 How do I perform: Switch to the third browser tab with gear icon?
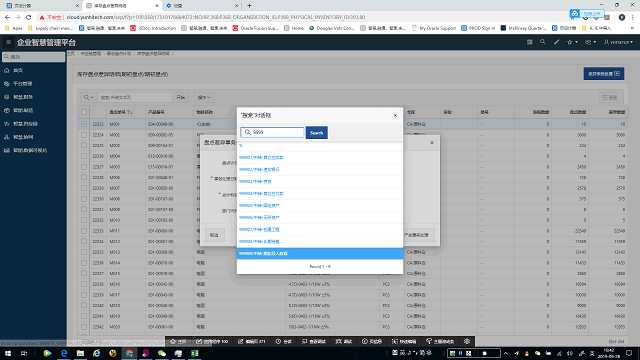tap(201, 6)
